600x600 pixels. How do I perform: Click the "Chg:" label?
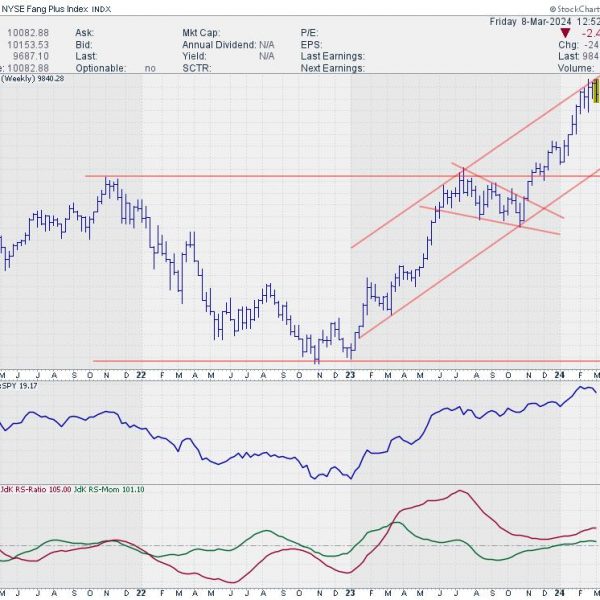[x=568, y=45]
